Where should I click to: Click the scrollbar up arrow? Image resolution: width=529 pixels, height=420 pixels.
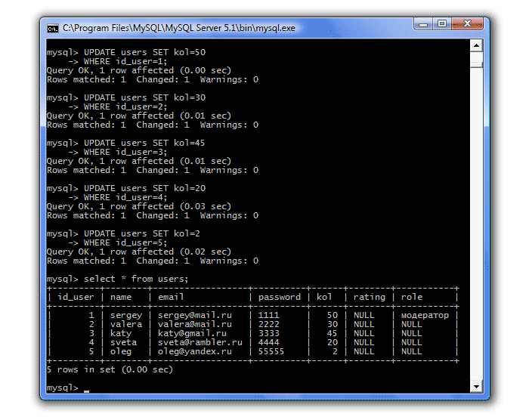coord(476,47)
